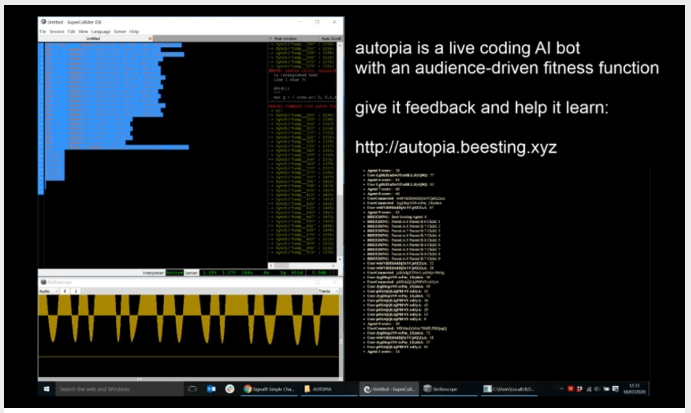Click the green Active interpreter indicator
This screenshot has height=413, width=691.
pos(175,273)
